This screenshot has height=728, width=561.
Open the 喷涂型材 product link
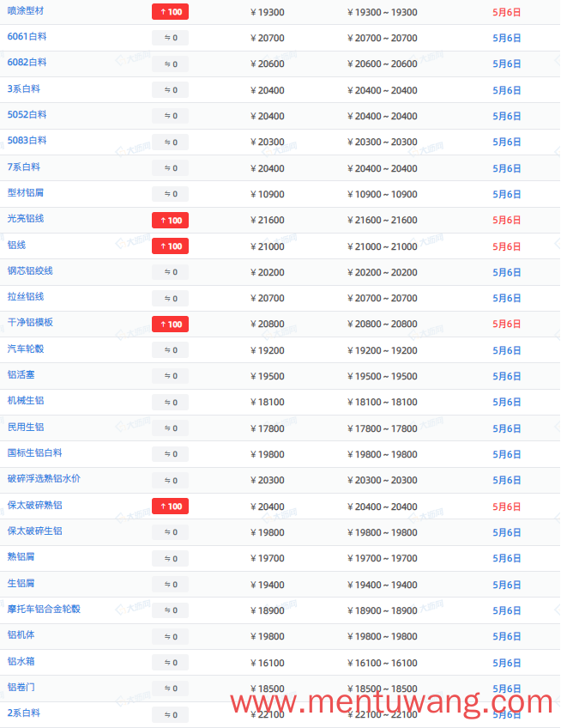(x=26, y=10)
